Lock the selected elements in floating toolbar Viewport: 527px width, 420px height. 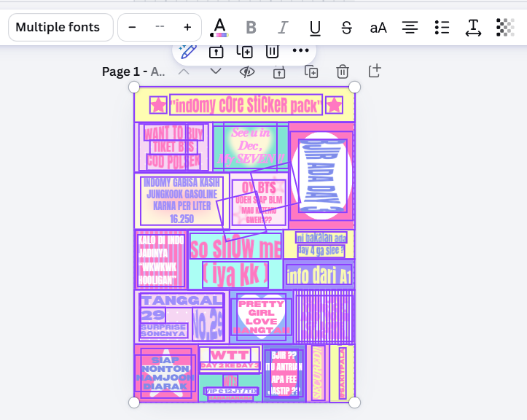tap(216, 52)
